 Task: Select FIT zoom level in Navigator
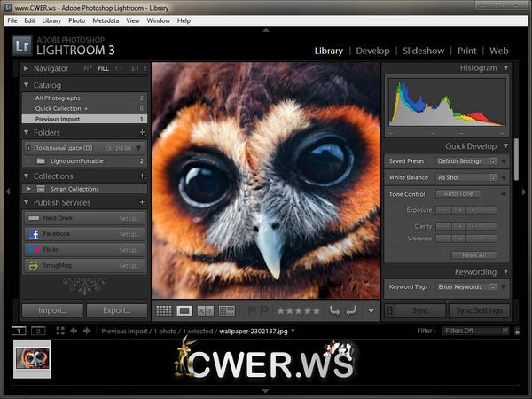click(x=89, y=68)
